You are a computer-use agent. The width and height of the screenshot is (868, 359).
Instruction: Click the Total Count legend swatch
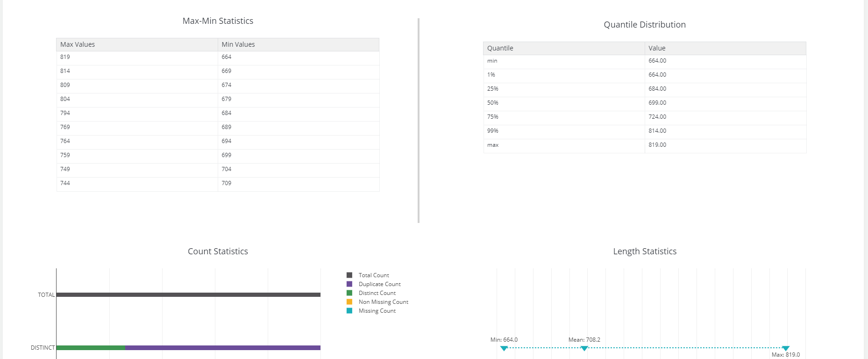click(x=349, y=275)
